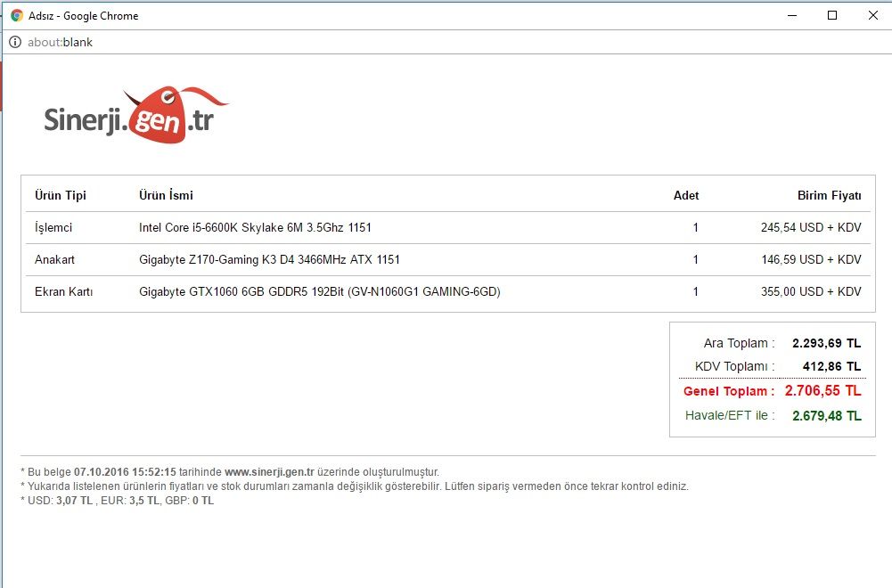Click the quantity 1 in the Anakart row
The width and height of the screenshot is (892, 588).
(x=695, y=259)
